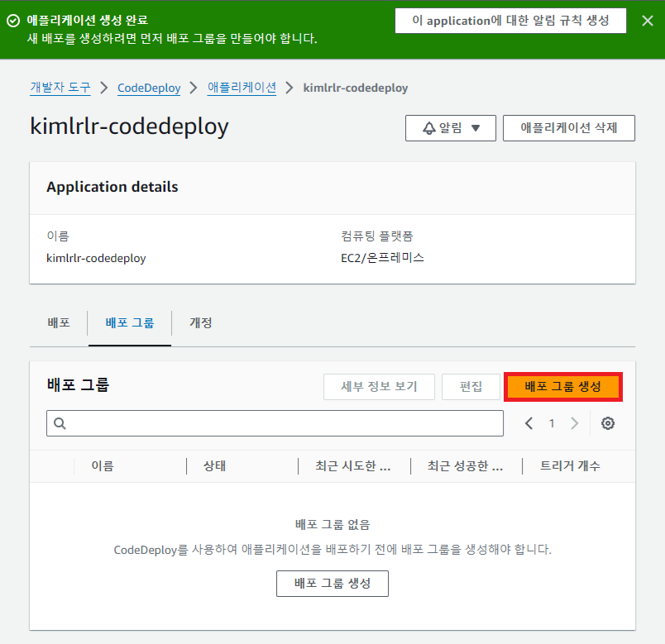Switch to the 배포 tab

(59, 322)
